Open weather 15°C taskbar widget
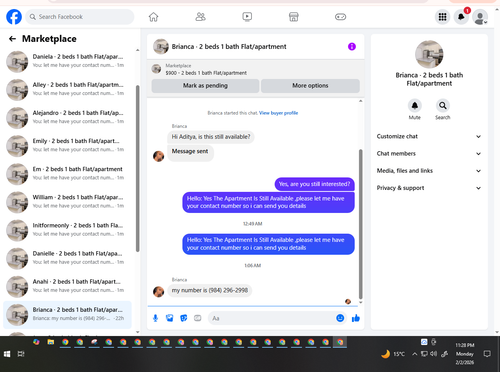The width and height of the screenshot is (500, 372). coord(393,354)
